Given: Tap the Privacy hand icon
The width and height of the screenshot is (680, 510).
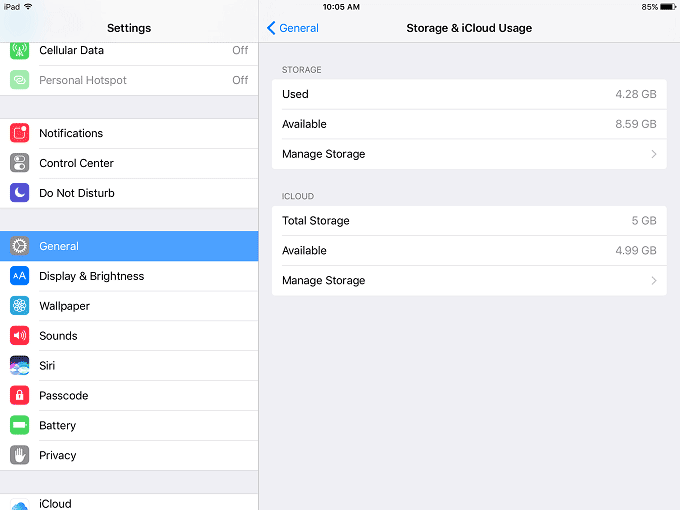Looking at the screenshot, I should tap(20, 455).
